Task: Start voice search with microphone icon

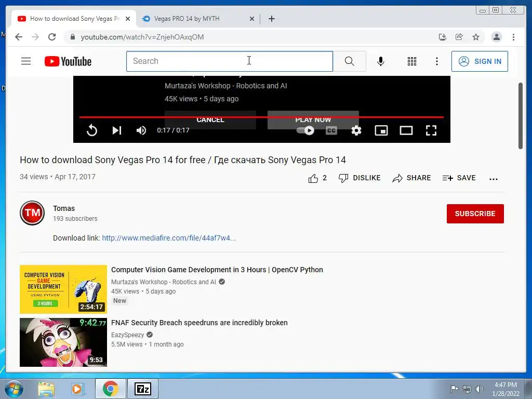Action: (381, 61)
